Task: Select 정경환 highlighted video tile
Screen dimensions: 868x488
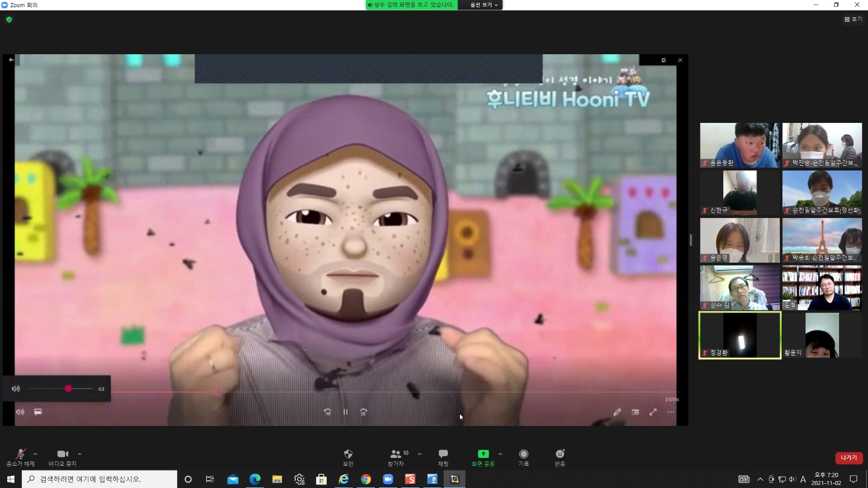Action: tap(740, 336)
